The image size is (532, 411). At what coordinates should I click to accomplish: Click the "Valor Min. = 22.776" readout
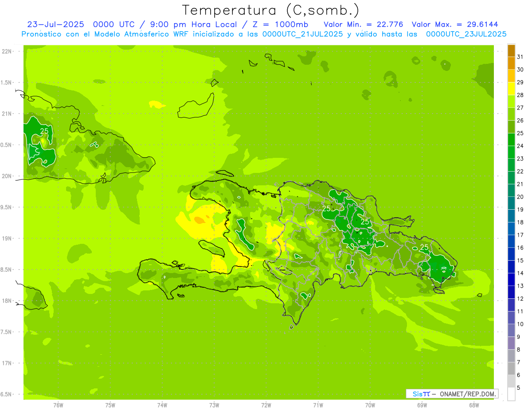pyautogui.click(x=364, y=24)
